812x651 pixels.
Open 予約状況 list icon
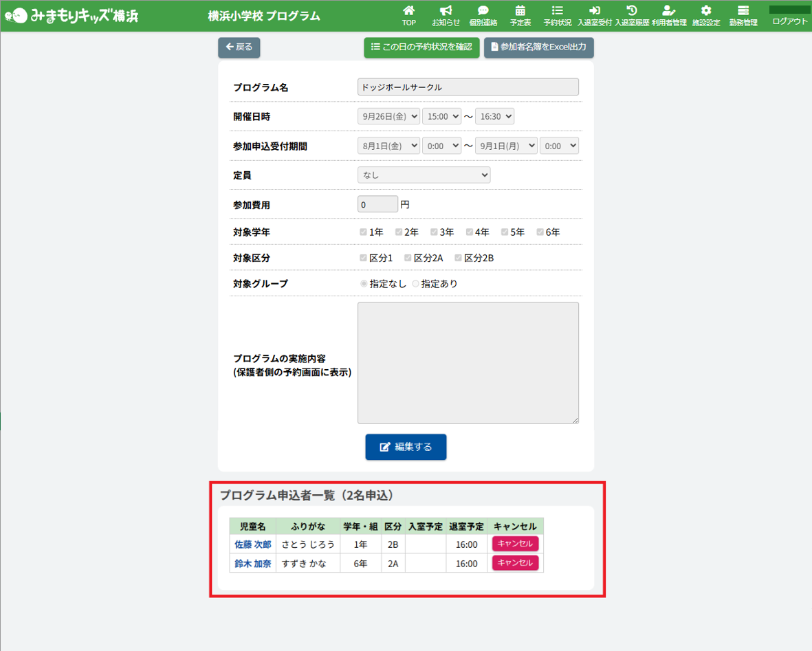(558, 11)
